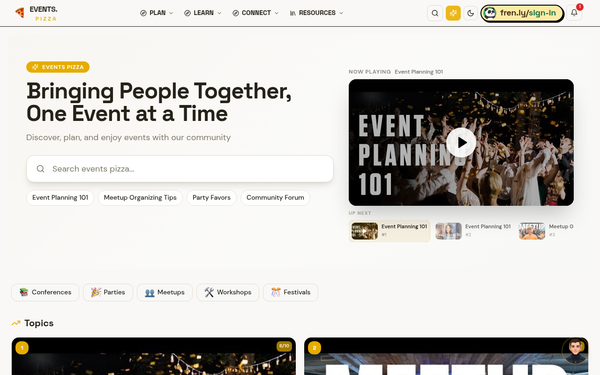Click the Now Playing Event Planning 101 label
Screen dimensions: 600x375
[396, 72]
